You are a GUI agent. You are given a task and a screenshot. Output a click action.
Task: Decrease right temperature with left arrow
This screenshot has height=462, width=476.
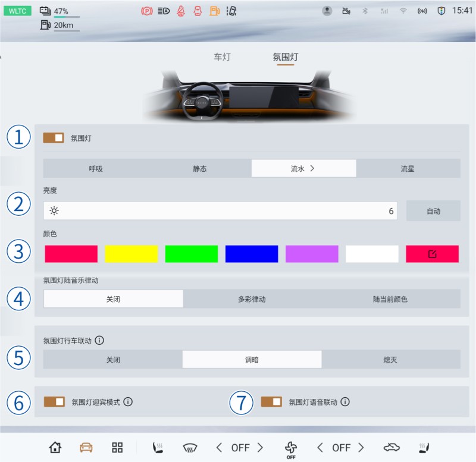[x=320, y=448]
